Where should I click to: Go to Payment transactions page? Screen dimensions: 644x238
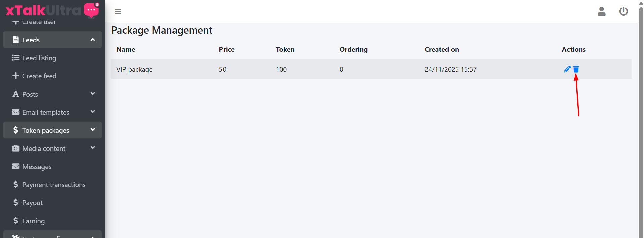54,185
